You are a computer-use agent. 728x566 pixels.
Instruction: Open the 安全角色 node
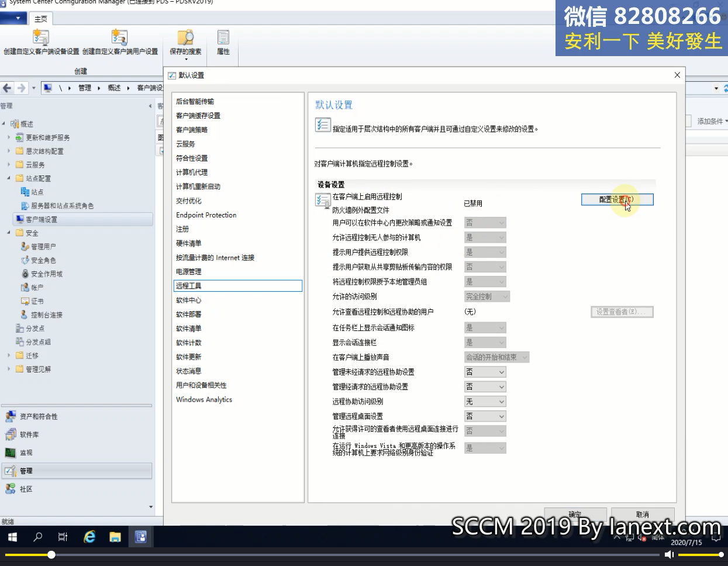[43, 260]
